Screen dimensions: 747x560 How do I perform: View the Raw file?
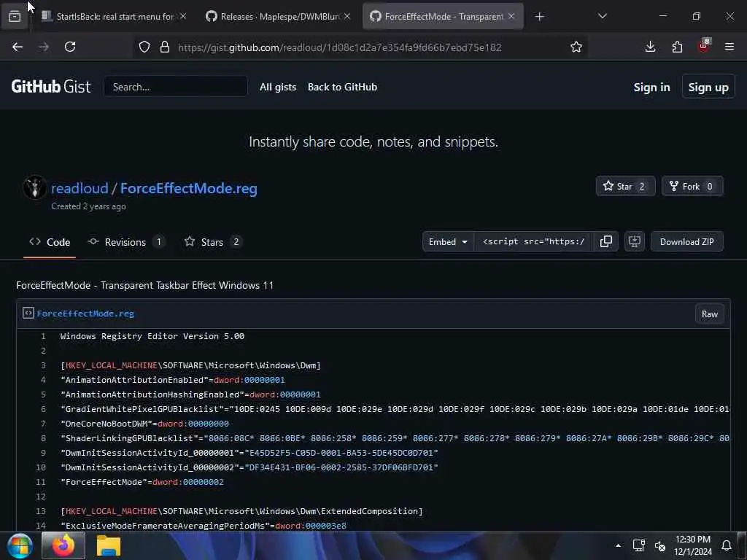(709, 314)
